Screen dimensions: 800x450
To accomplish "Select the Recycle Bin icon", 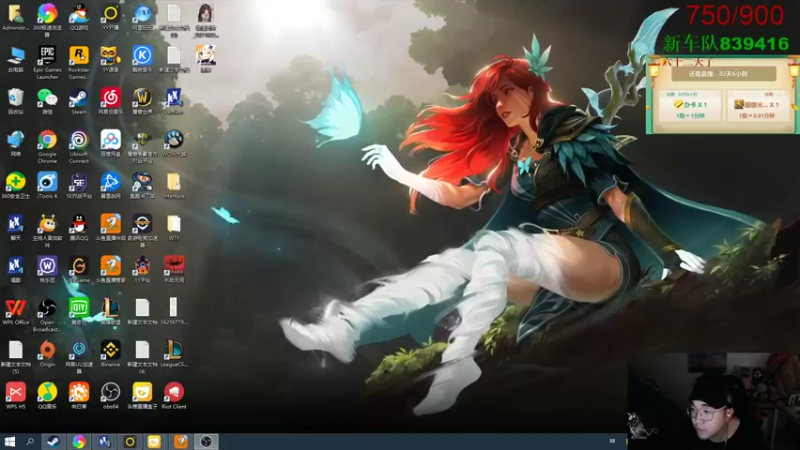I will [15, 97].
